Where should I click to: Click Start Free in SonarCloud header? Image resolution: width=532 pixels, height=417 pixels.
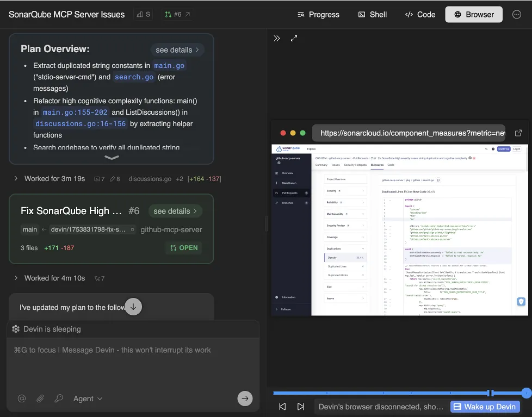click(x=504, y=149)
